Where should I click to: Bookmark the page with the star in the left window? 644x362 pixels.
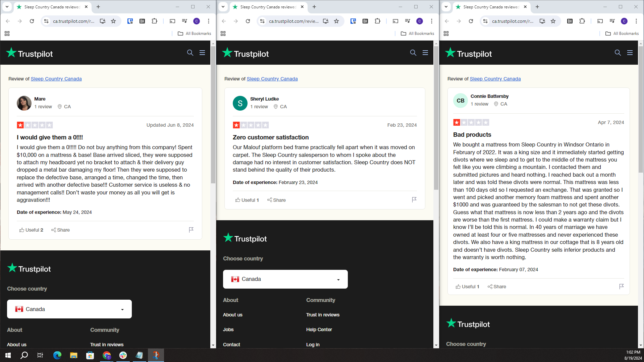pos(113,21)
